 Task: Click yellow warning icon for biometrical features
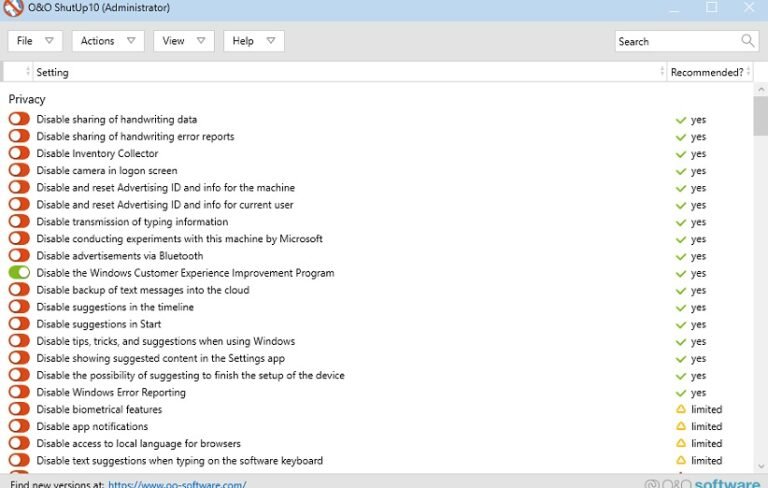point(681,410)
